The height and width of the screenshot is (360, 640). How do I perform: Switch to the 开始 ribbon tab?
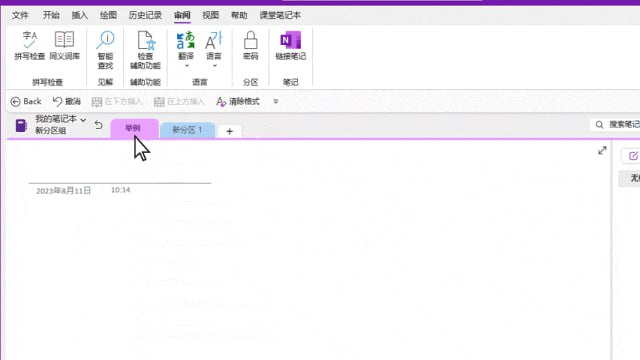tap(51, 16)
